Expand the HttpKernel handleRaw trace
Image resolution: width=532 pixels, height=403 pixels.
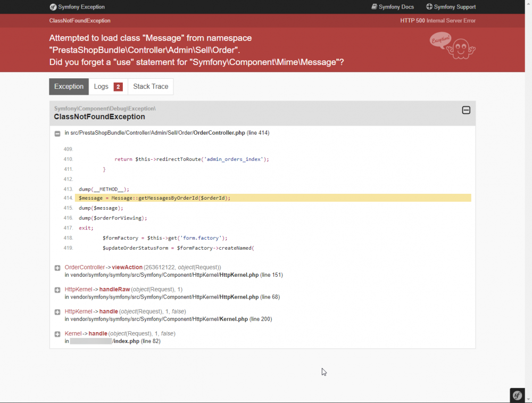57,290
